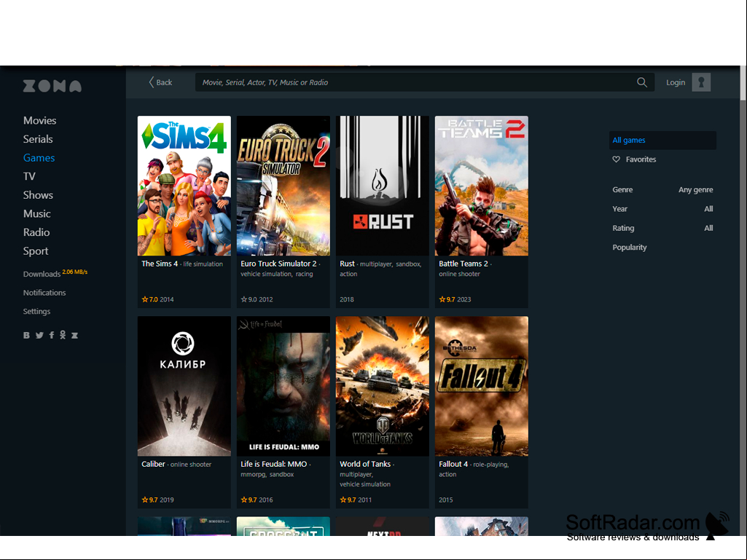
Task: Click the star rating on Caliber
Action: (x=150, y=500)
